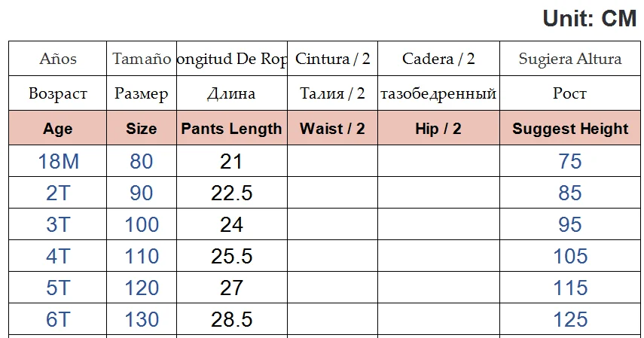Select the 'Pants Length' header cell

[231, 129]
